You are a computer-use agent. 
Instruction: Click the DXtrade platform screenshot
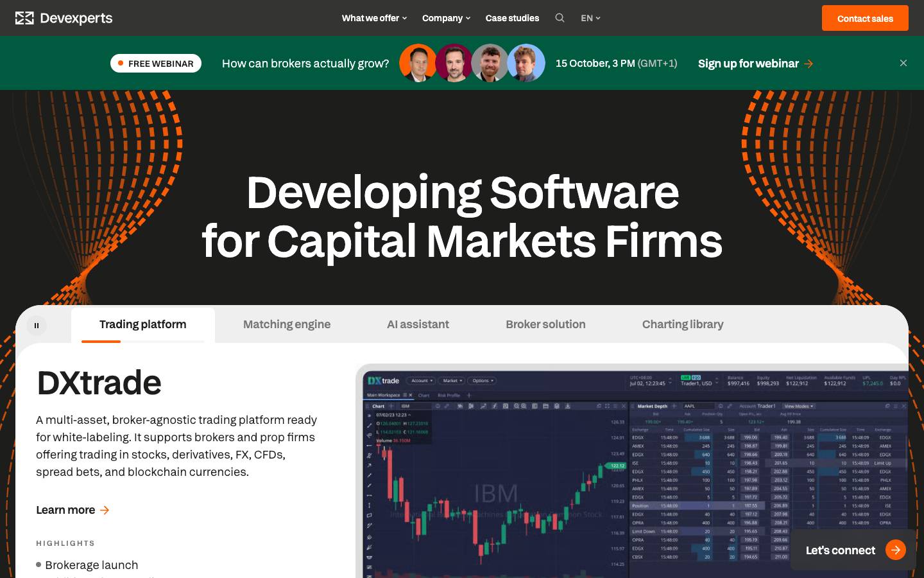632,472
